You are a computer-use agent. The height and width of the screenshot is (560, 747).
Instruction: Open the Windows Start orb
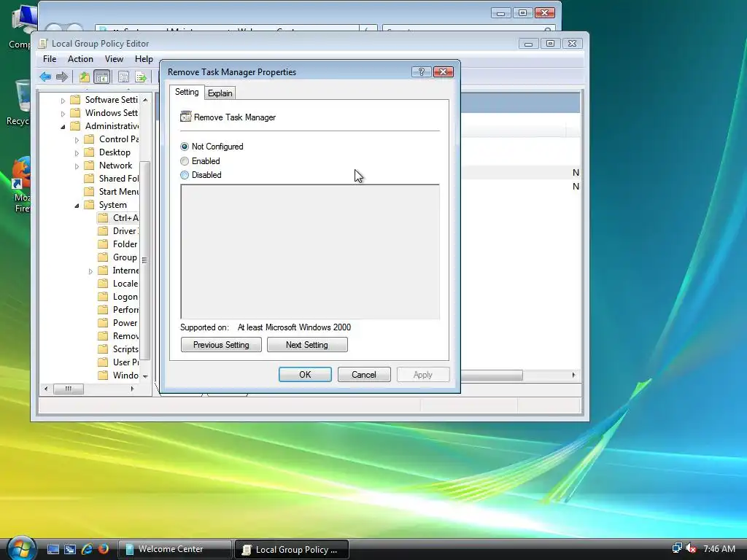pos(21,548)
